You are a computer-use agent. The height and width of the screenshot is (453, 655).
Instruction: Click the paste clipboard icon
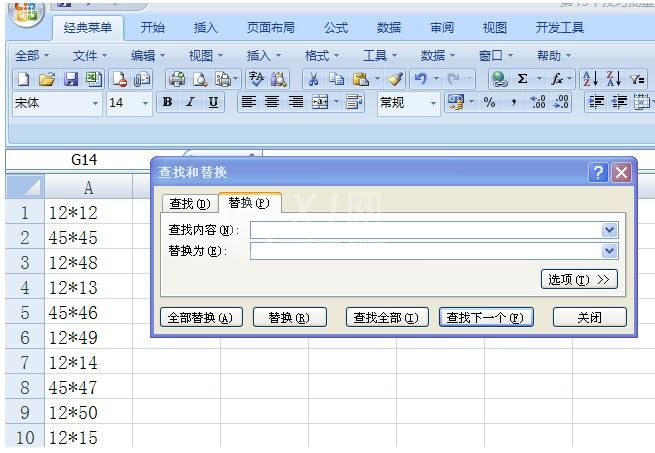pyautogui.click(x=361, y=79)
